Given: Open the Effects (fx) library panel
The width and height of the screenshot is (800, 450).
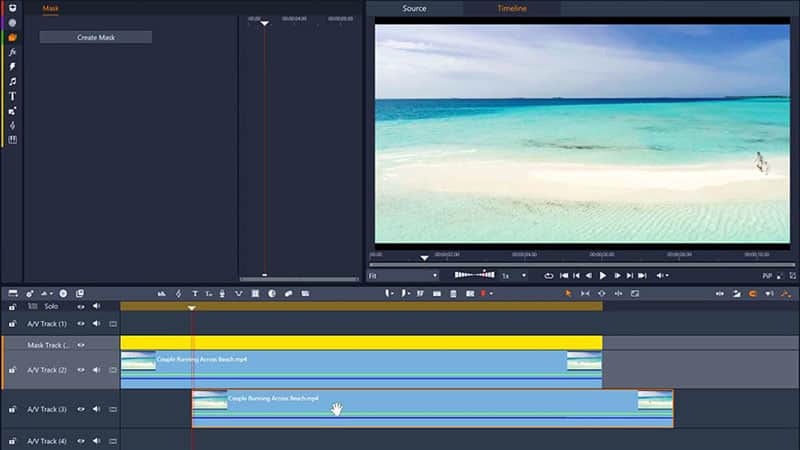Looking at the screenshot, I should (x=12, y=51).
